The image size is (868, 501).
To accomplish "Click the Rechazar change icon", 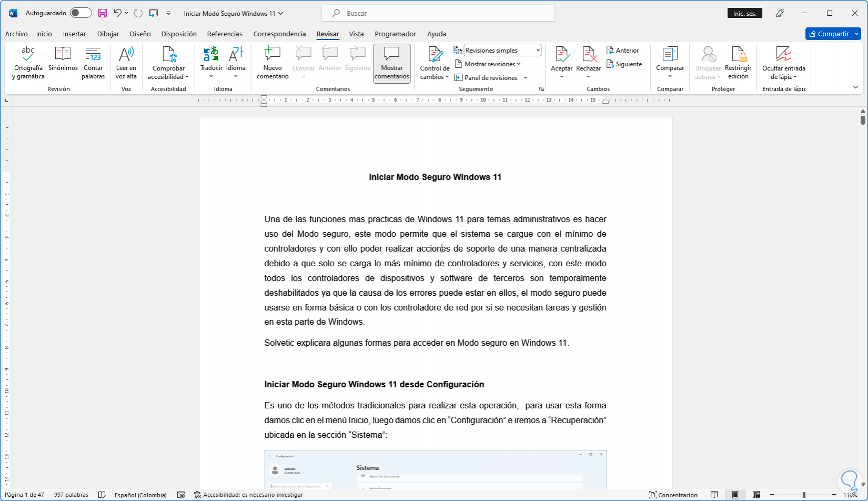I will (589, 54).
